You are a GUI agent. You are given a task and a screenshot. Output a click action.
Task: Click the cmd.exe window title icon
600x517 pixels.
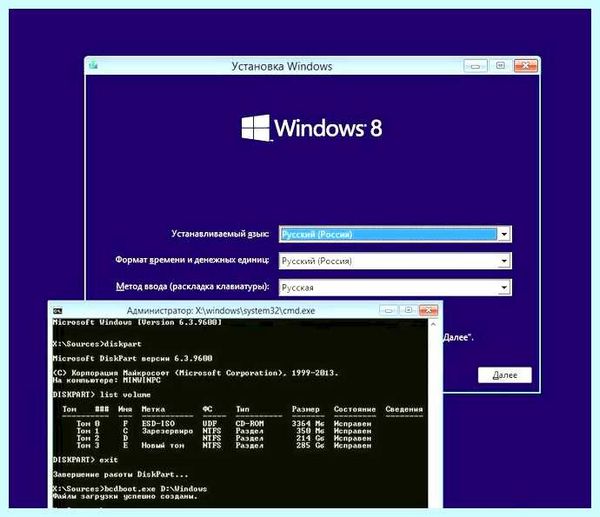57,310
